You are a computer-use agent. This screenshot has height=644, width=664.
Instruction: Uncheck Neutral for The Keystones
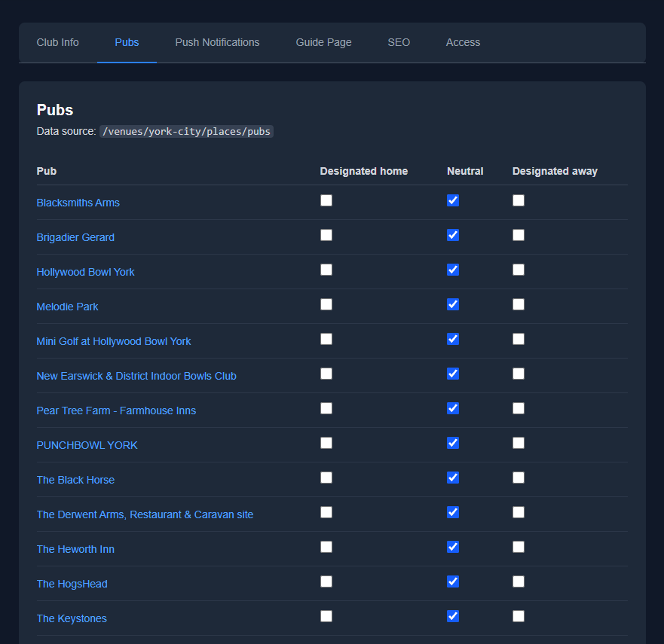[x=453, y=617]
